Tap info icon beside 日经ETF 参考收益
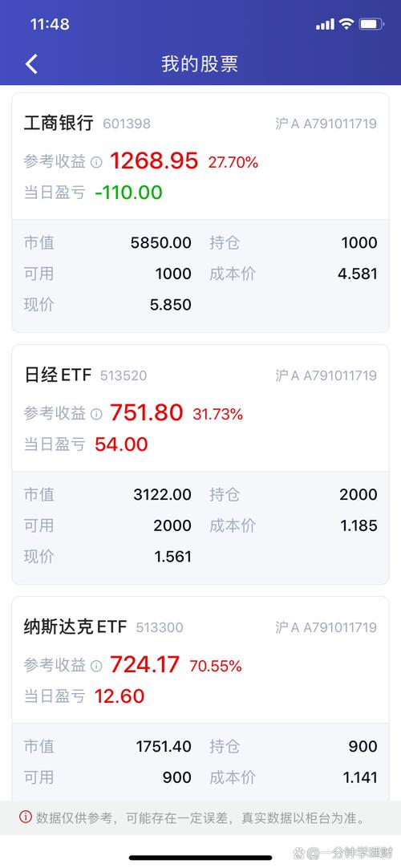 click(96, 414)
